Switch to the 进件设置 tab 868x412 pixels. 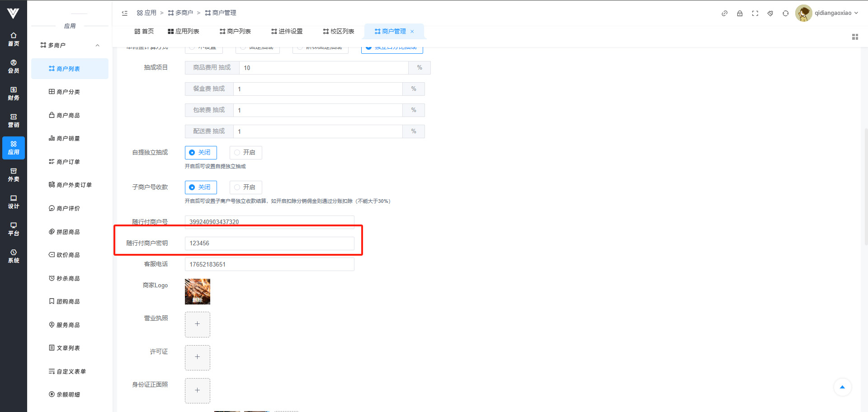point(287,32)
